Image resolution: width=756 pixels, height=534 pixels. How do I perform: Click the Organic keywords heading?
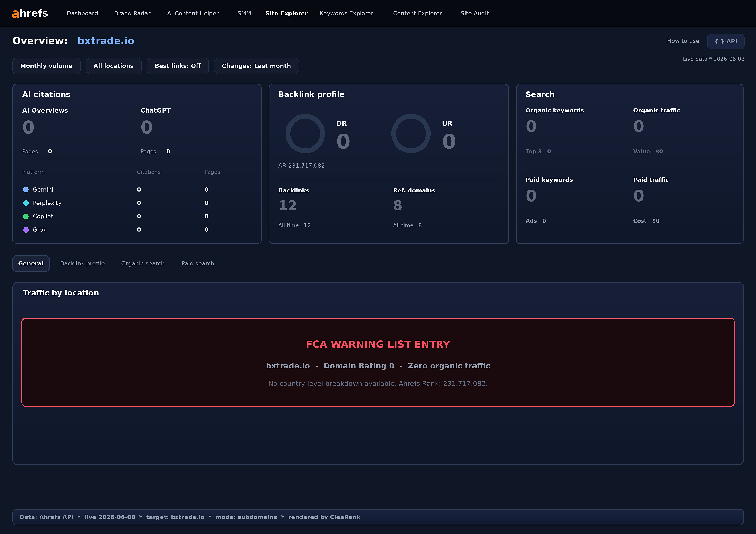click(555, 110)
